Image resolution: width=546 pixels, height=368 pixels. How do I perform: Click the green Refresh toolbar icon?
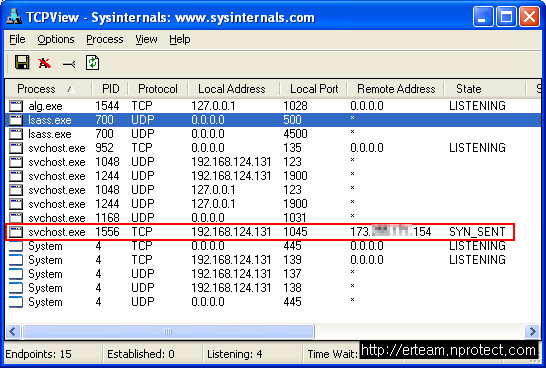(92, 63)
